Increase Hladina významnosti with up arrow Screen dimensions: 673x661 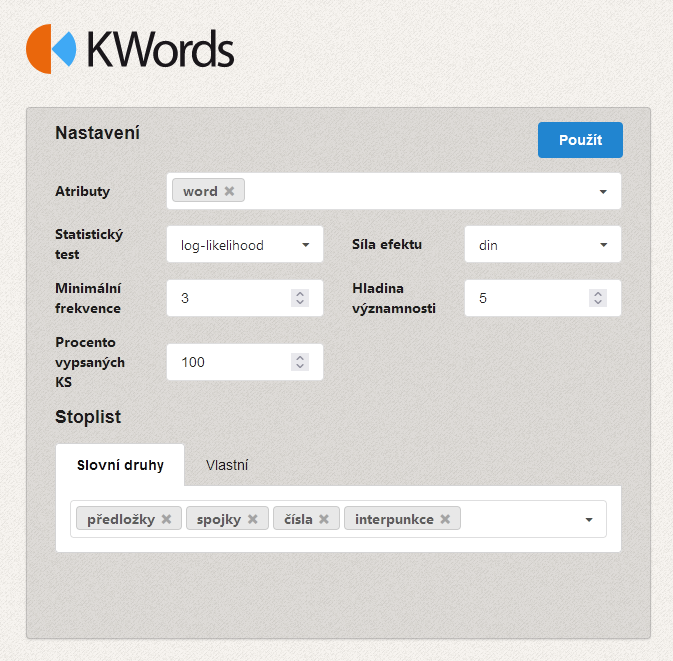point(598,294)
